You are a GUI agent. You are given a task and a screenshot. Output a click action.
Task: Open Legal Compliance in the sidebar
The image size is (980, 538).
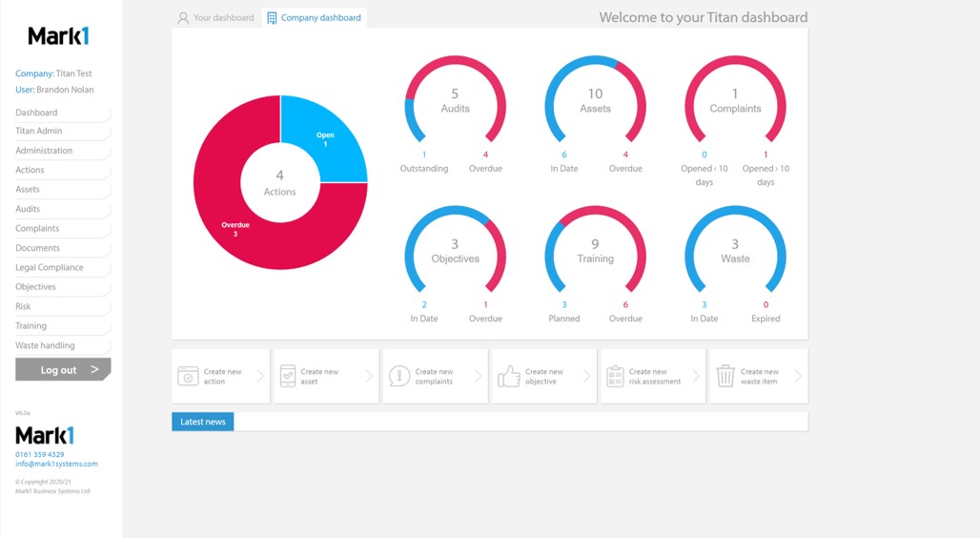[50, 268]
